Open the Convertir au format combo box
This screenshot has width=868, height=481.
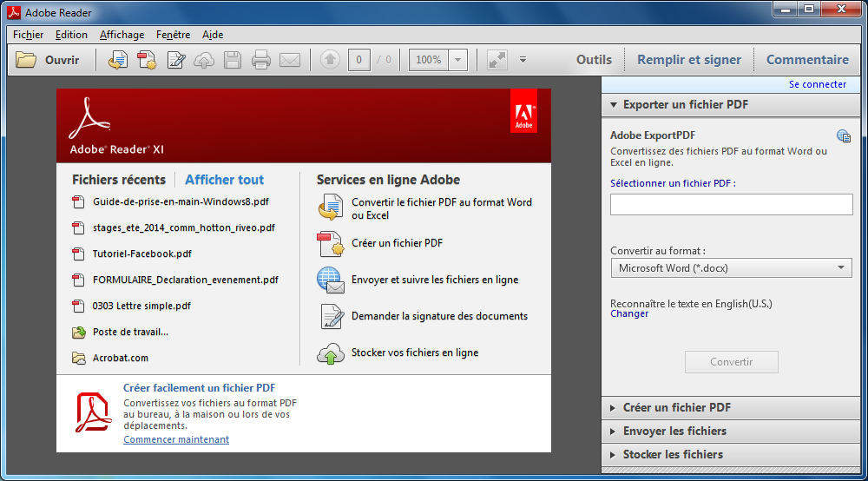[x=731, y=268]
